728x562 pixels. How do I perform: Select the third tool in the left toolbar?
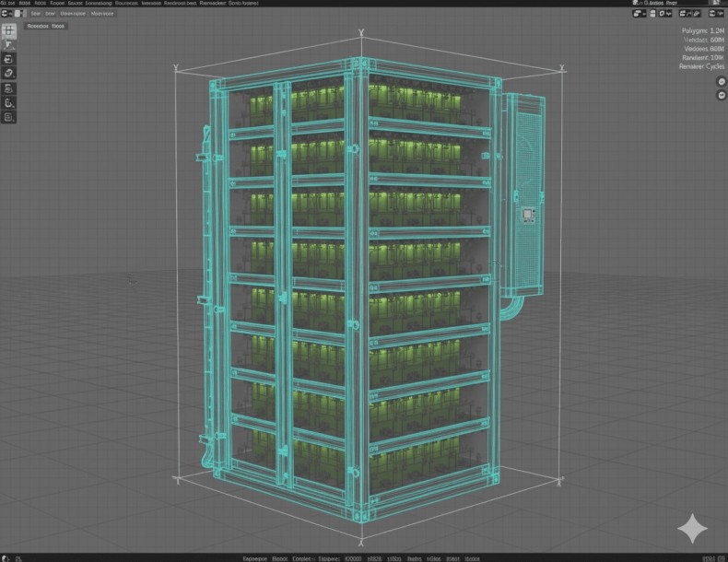(x=9, y=58)
